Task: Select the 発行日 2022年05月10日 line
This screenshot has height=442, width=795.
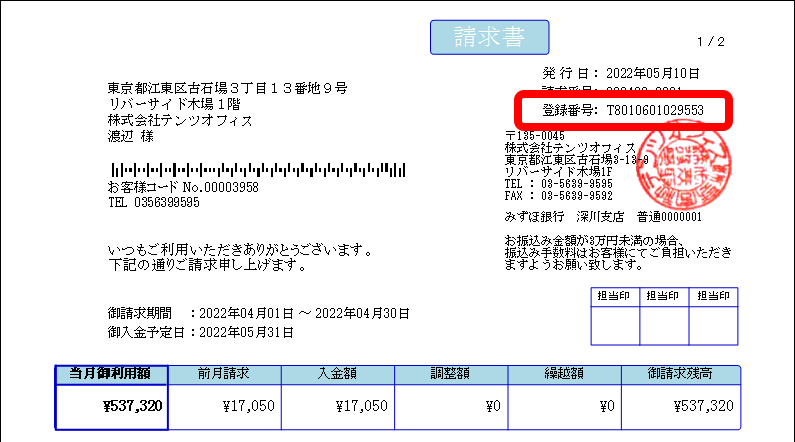Action: 621,74
